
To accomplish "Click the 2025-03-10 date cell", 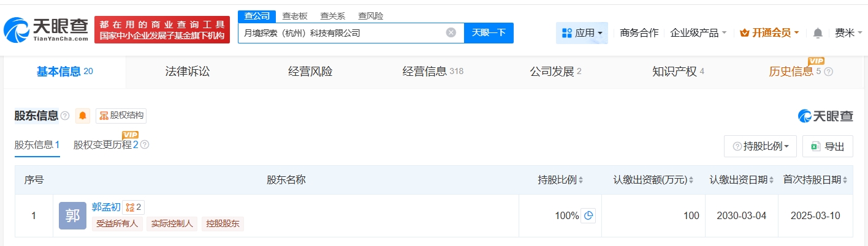I will pos(815,215).
